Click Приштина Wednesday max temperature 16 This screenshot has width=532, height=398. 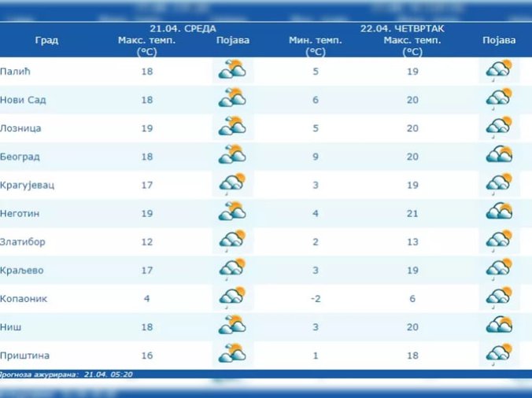coord(147,356)
